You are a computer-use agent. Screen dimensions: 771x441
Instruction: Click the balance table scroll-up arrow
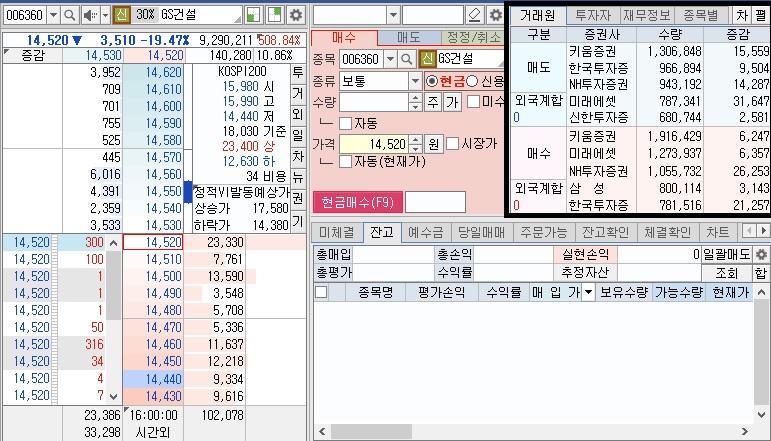[761, 293]
